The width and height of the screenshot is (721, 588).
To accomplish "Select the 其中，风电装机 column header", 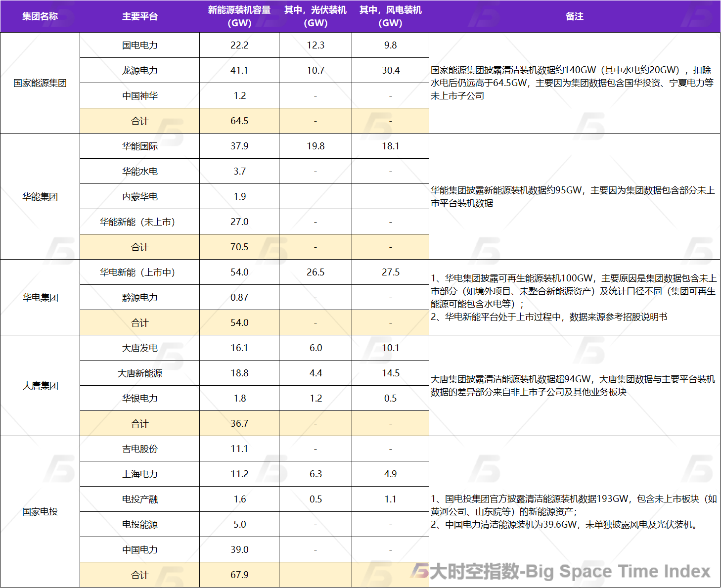I will pos(390,16).
